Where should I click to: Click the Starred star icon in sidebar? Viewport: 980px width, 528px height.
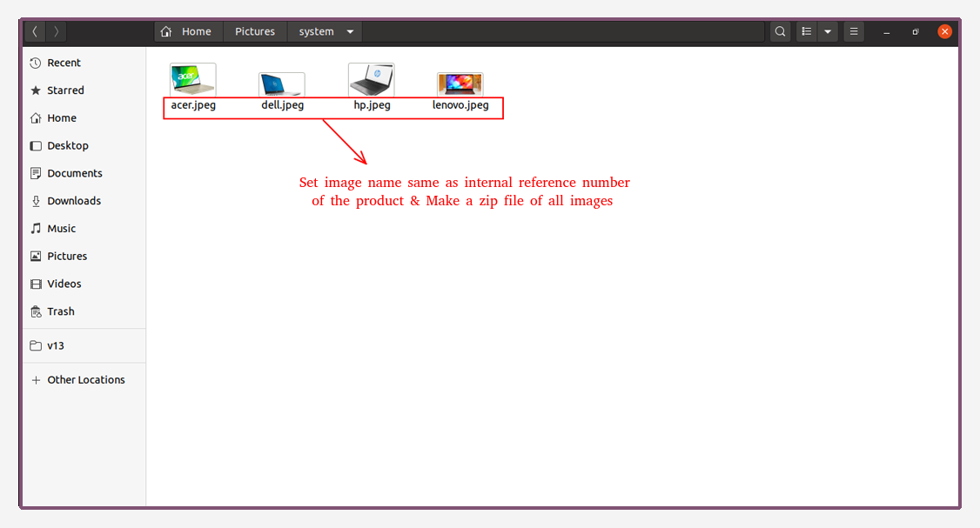(36, 90)
